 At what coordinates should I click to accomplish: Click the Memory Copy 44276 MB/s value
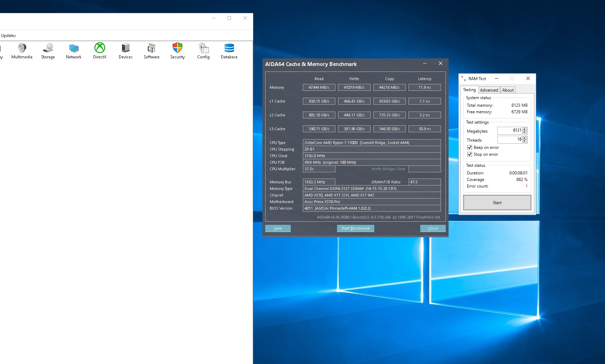tap(390, 87)
